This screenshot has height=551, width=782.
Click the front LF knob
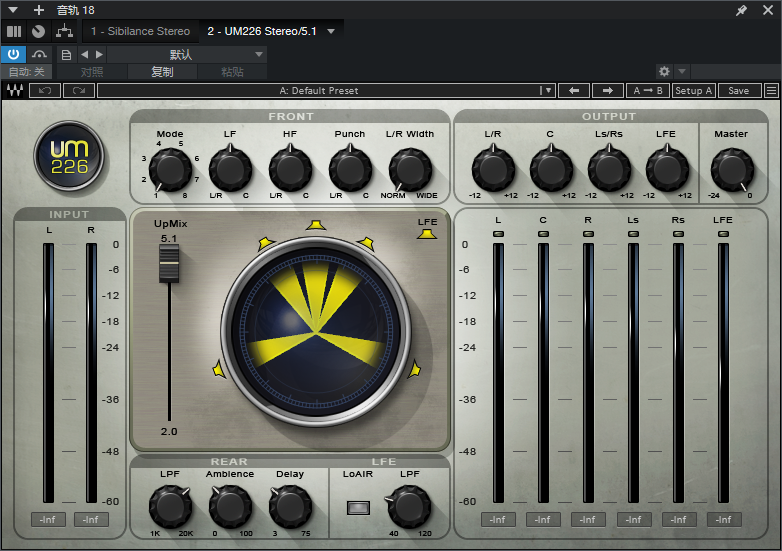pos(230,169)
